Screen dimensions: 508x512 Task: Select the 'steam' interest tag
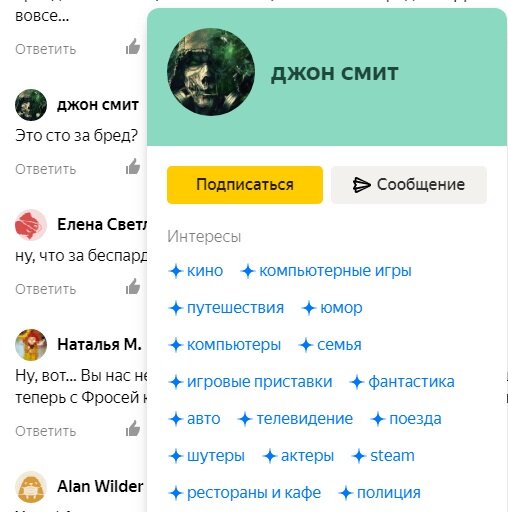[383, 456]
